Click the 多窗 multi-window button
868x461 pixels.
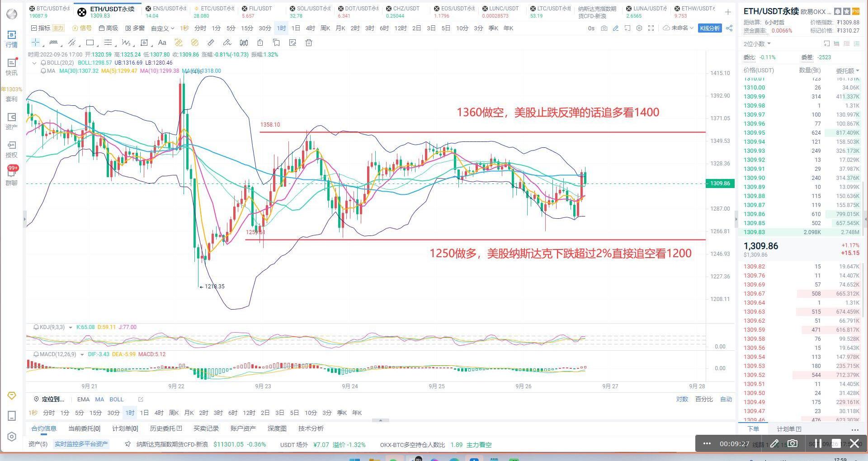pyautogui.click(x=135, y=28)
